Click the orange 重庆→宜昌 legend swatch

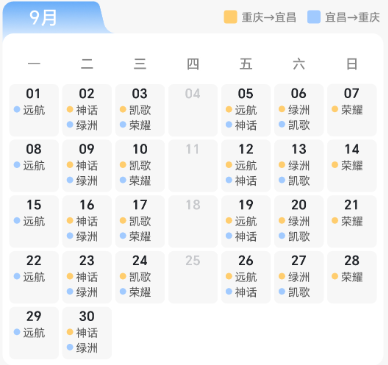coord(230,17)
